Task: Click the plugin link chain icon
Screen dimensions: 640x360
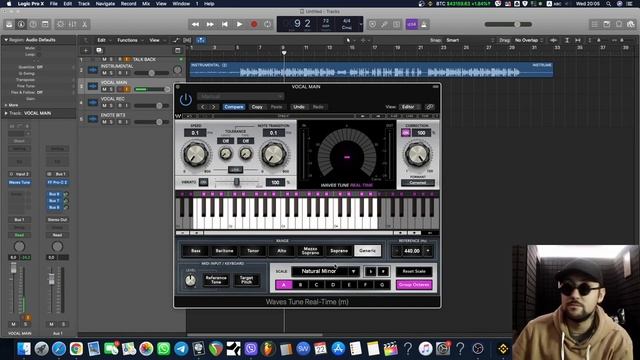Action: pyautogui.click(x=429, y=107)
